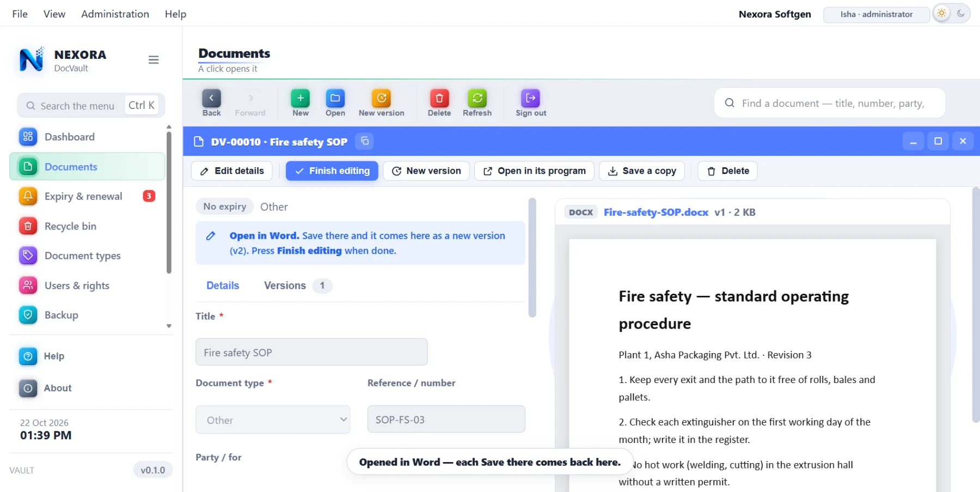Click Open in its program button
Image resolution: width=980 pixels, height=492 pixels.
535,171
